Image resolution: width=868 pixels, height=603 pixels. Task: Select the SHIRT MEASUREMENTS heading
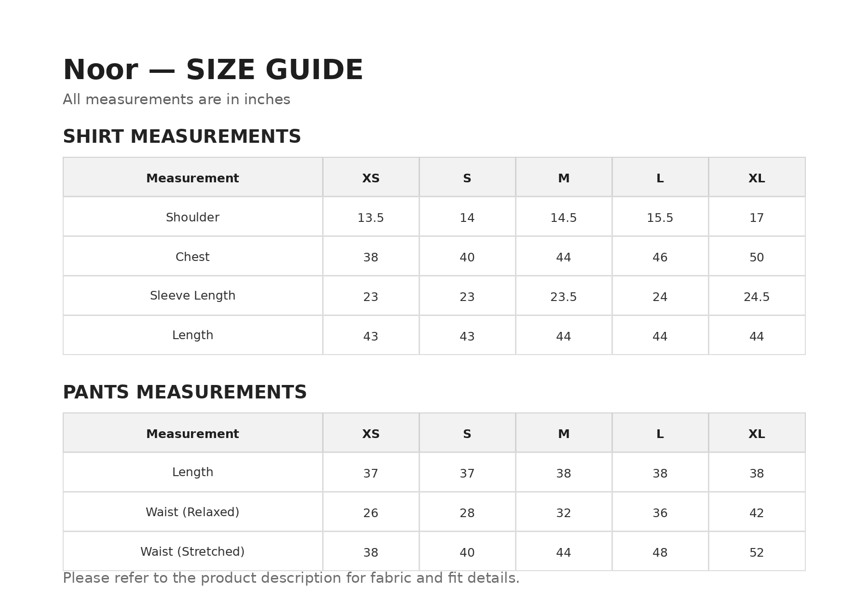pos(182,137)
